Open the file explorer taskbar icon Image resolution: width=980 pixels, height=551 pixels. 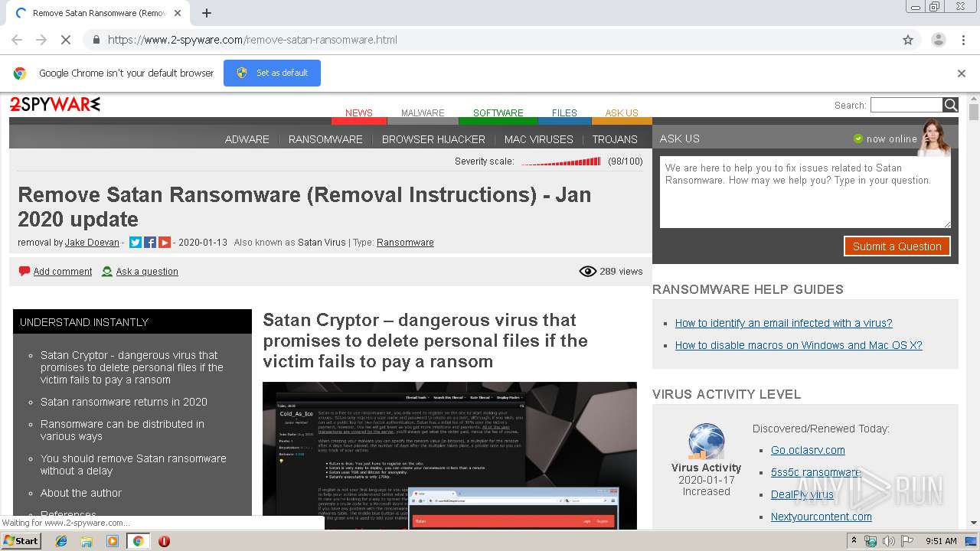(87, 541)
